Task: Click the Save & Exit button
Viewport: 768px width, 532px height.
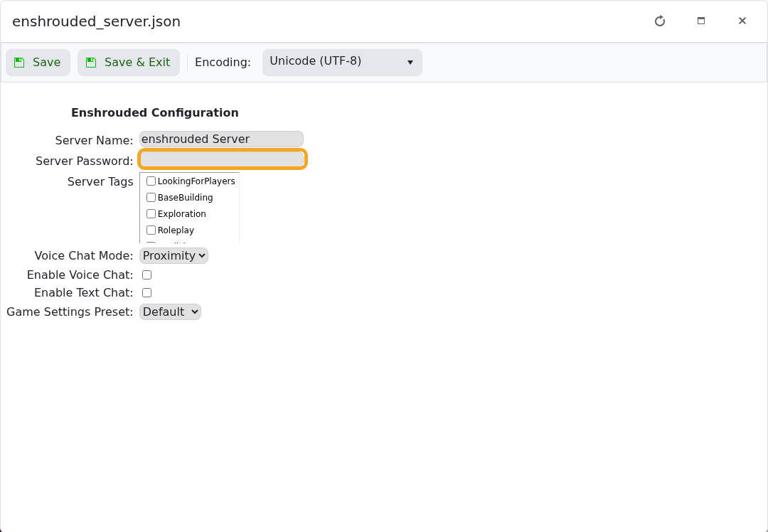Action: 128,63
